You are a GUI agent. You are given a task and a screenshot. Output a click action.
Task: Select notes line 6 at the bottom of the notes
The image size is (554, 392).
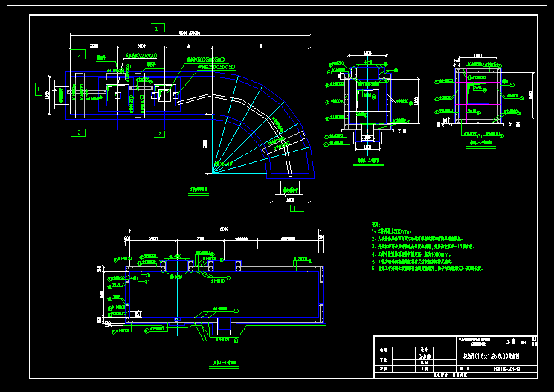(427, 269)
